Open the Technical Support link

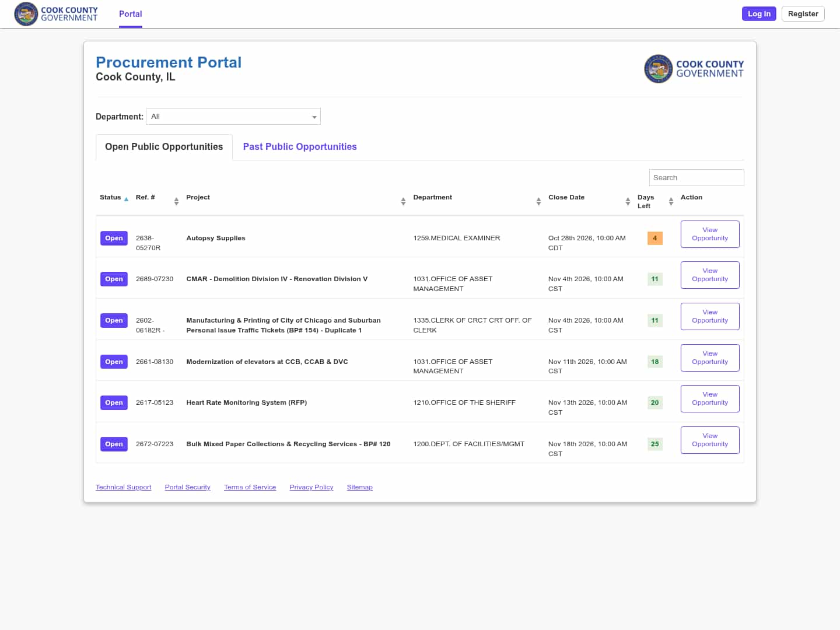(123, 487)
